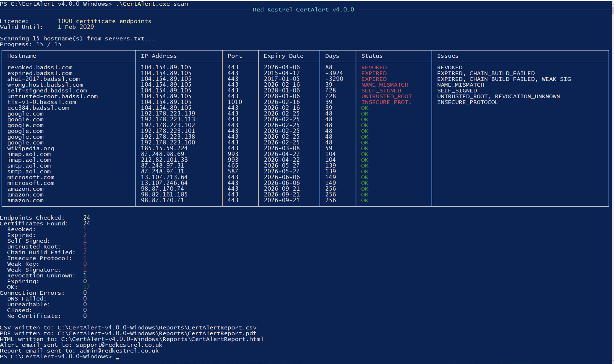The image size is (614, 364).
Task: Click the CertAlertReport.csv output path
Action: tap(157, 328)
